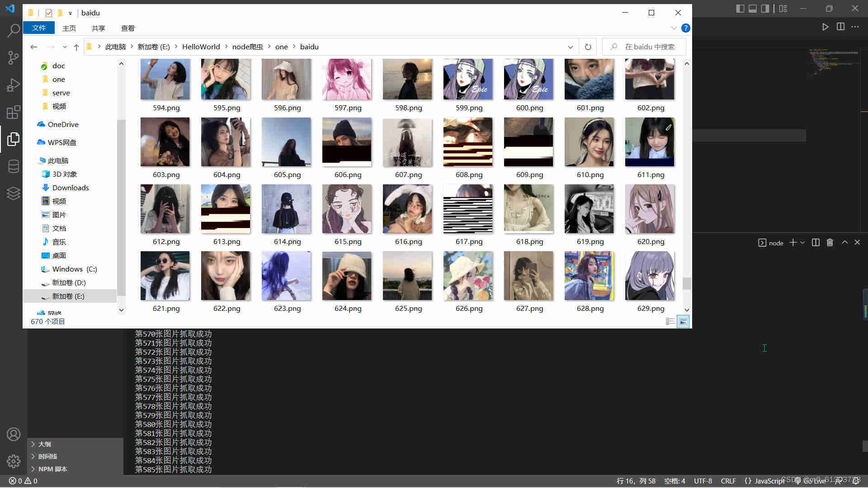Split the editor to the right
Screen dimensions: 868x488
840,27
